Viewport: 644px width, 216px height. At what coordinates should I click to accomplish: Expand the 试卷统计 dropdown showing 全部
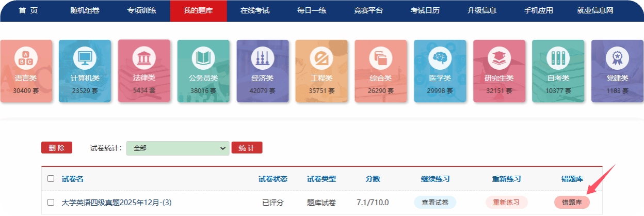[x=178, y=148]
